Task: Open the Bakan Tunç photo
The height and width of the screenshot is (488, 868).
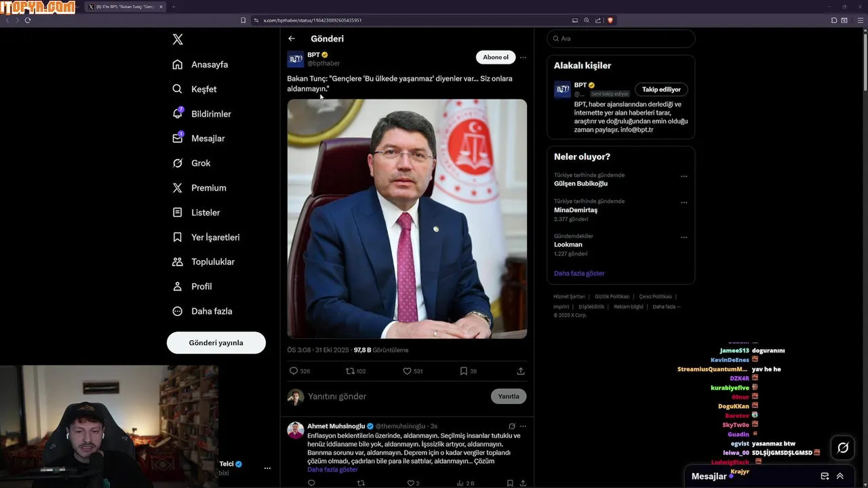Action: pyautogui.click(x=407, y=219)
